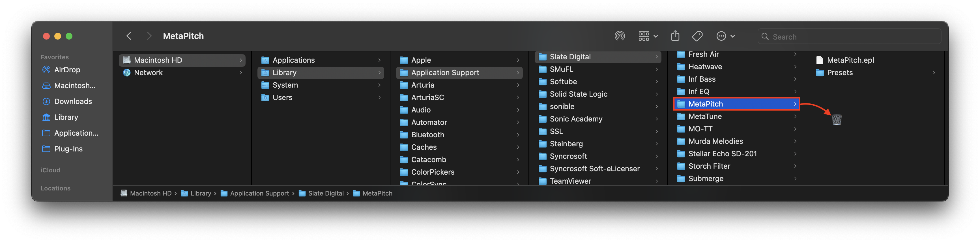Select the highlighted MetaPitch folder
Screen dimensions: 980x243
coord(736,104)
